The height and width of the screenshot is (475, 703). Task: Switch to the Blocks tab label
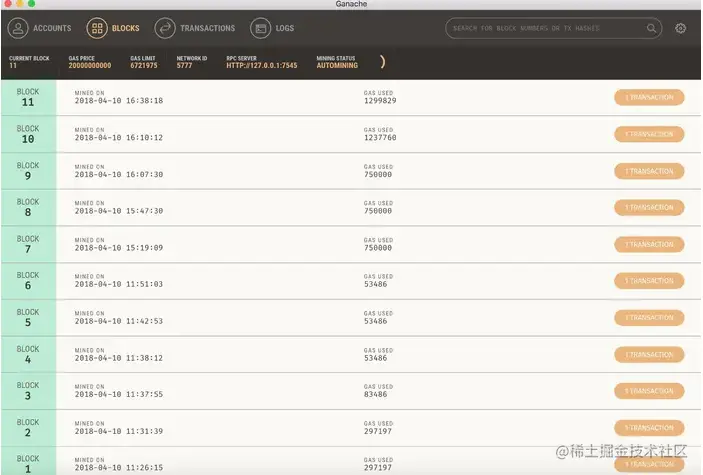pos(126,28)
